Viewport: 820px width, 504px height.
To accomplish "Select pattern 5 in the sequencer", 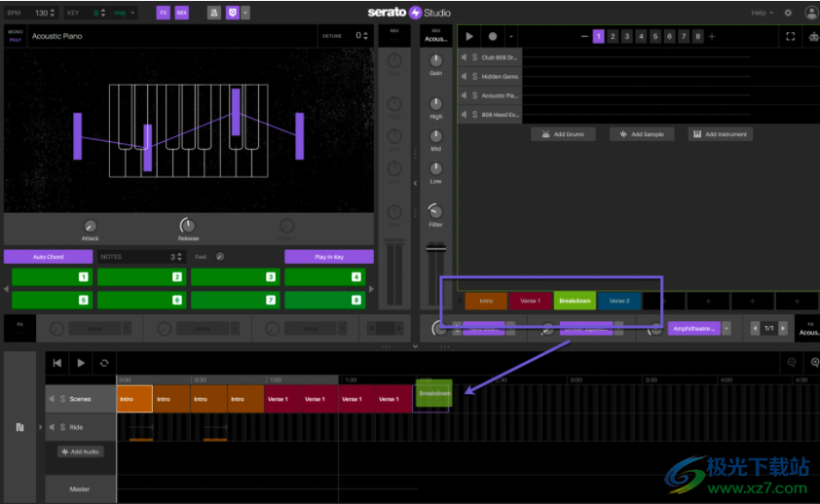I will (655, 36).
